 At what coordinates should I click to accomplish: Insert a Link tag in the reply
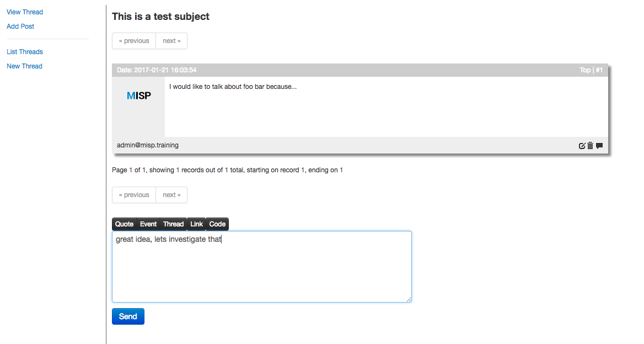coord(196,224)
